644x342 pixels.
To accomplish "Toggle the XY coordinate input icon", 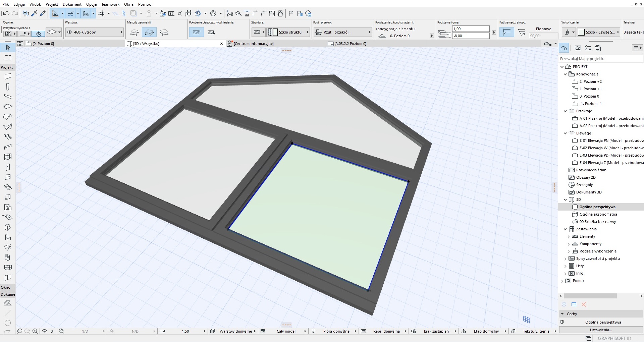I will 86,13.
